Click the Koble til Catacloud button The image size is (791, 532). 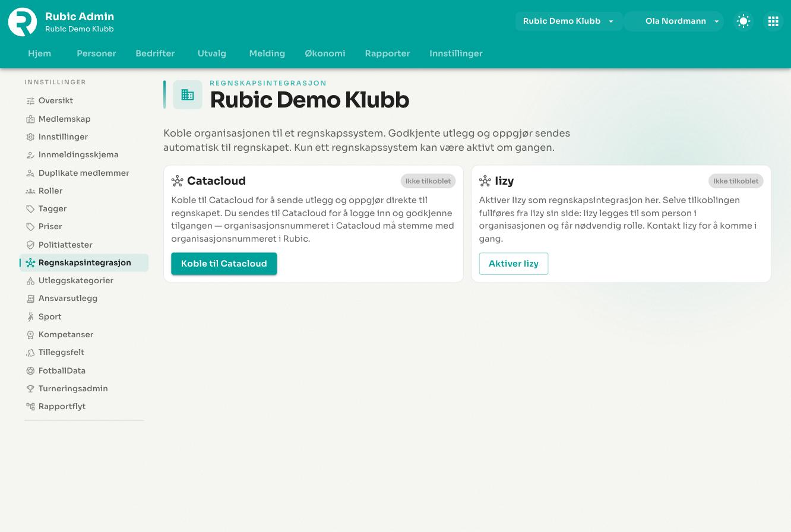point(224,264)
